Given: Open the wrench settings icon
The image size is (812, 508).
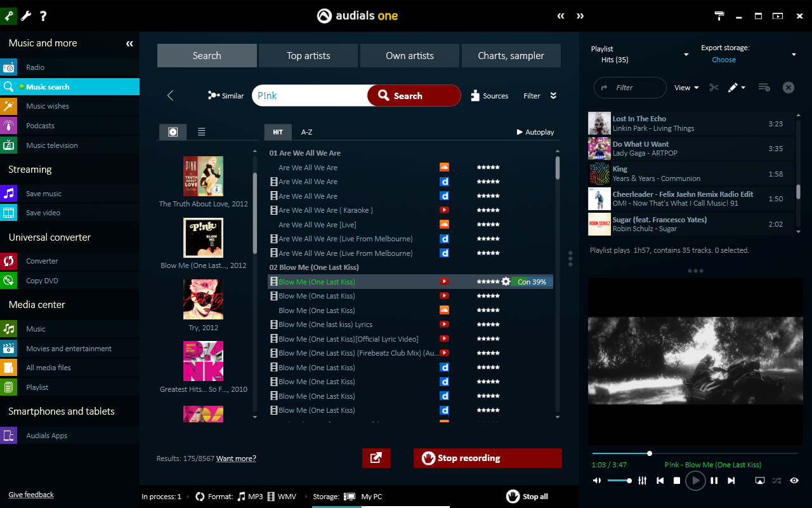Looking at the screenshot, I should [26, 16].
